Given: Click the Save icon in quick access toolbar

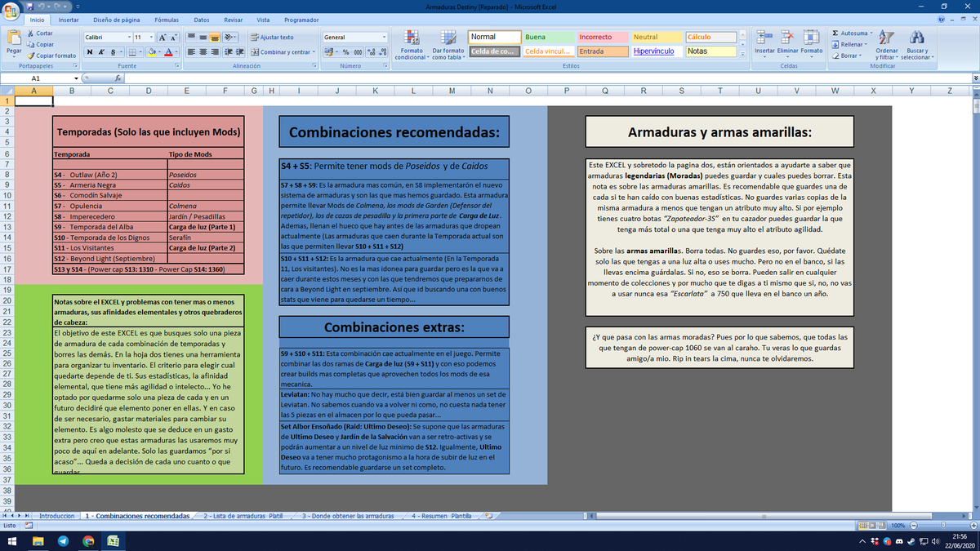Looking at the screenshot, I should [30, 5].
